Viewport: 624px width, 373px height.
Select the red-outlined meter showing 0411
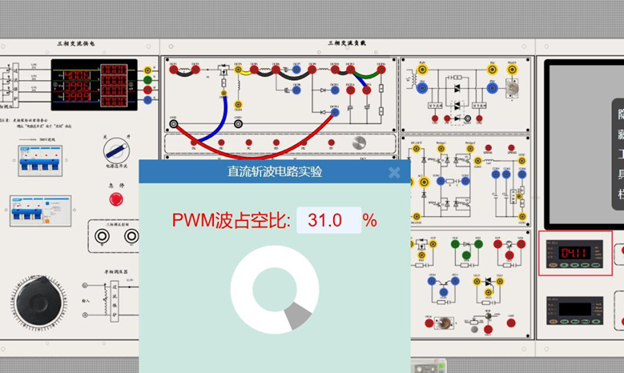point(575,254)
